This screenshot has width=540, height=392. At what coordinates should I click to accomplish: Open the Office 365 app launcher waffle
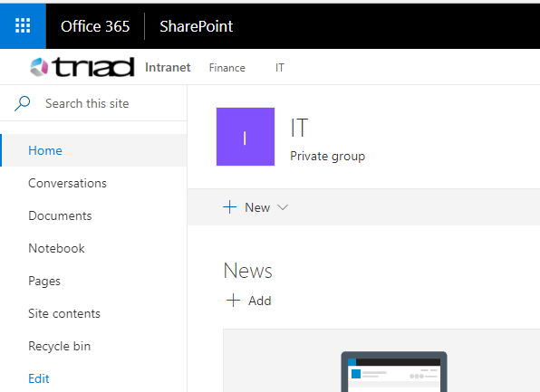[x=23, y=26]
